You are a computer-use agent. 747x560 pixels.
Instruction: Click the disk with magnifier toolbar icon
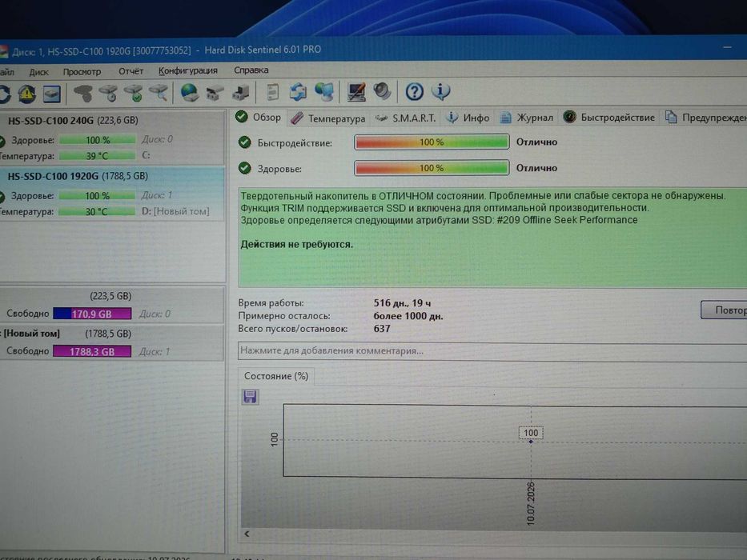pos(159,93)
